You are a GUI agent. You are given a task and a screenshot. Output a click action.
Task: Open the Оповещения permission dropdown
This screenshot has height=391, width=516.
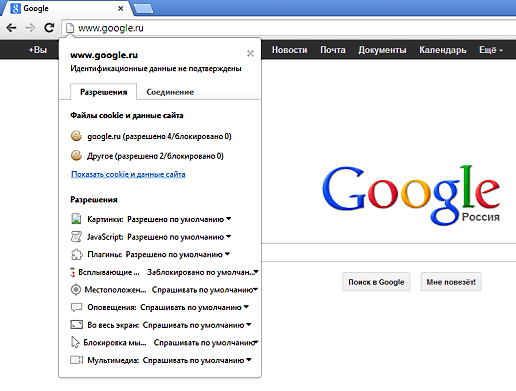(x=194, y=307)
